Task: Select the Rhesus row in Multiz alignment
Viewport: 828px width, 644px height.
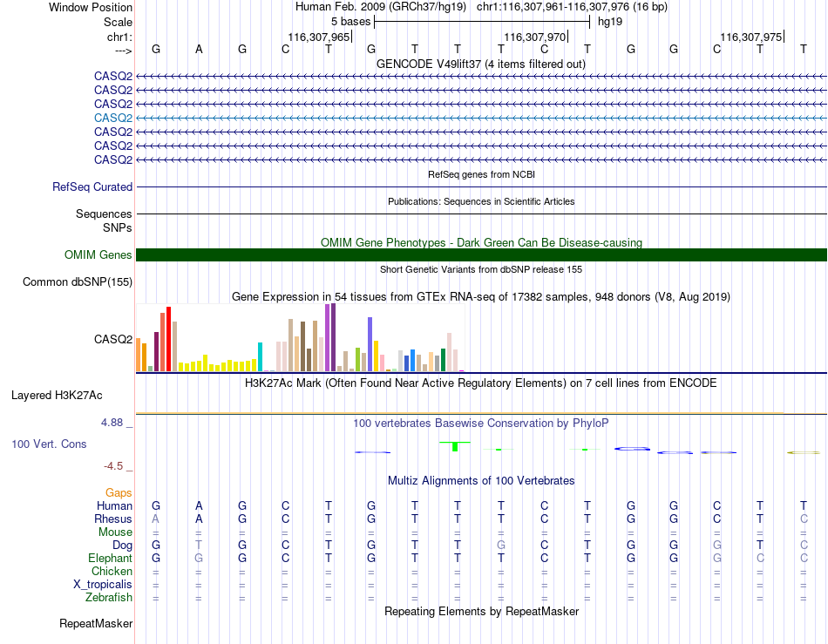Action: pyautogui.click(x=479, y=519)
